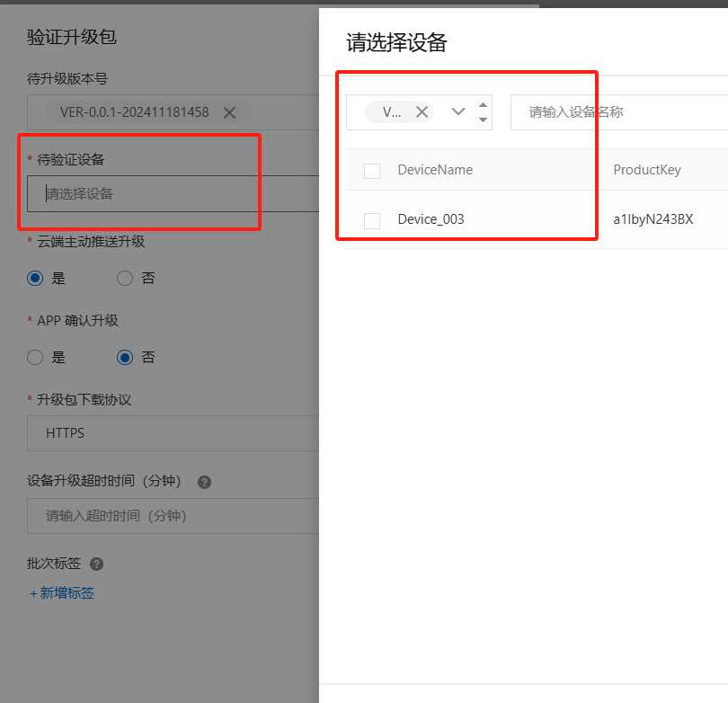Remove the VER-0.0.1-202411181458 version tag

click(x=231, y=114)
